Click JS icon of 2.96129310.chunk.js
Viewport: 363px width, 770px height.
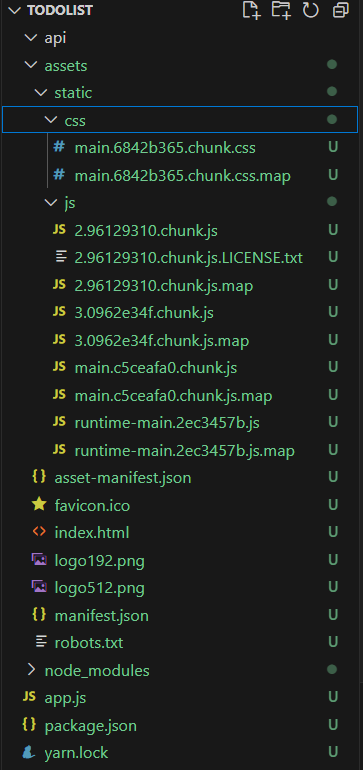(x=59, y=230)
